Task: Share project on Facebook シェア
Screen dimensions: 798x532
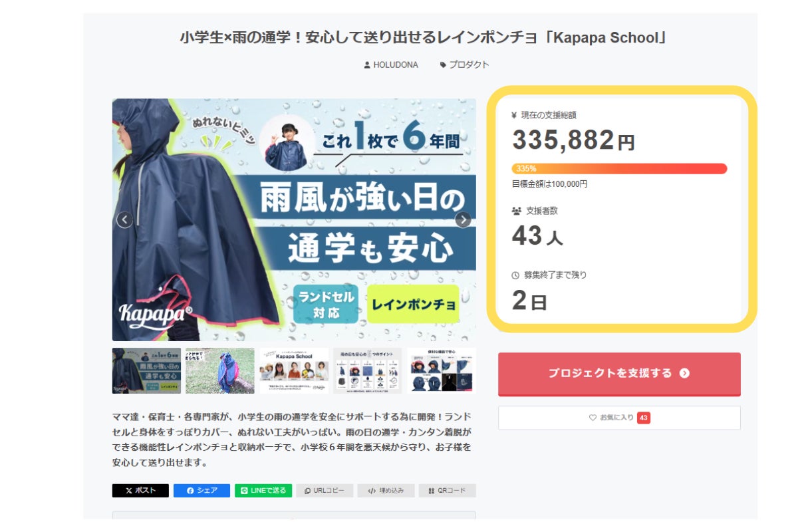Action: point(201,491)
